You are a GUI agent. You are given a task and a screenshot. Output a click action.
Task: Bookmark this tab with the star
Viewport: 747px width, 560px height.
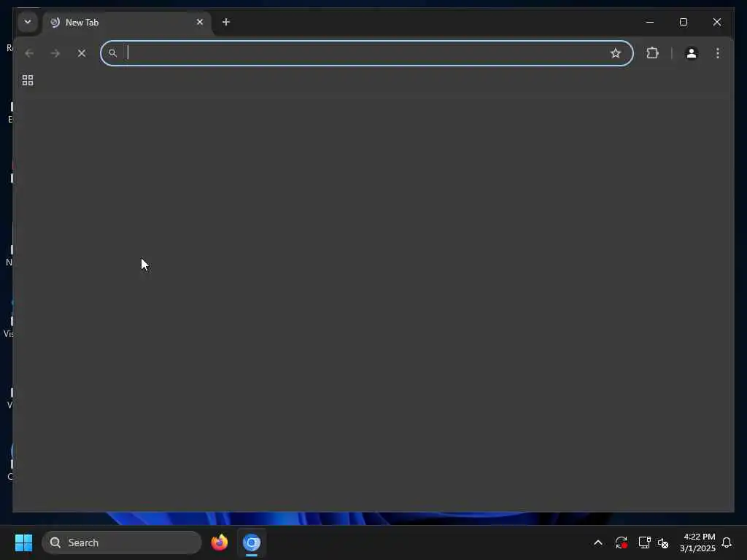point(616,53)
